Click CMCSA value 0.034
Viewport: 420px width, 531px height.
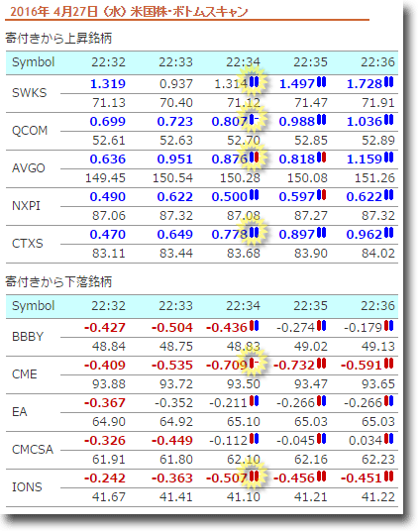click(366, 440)
